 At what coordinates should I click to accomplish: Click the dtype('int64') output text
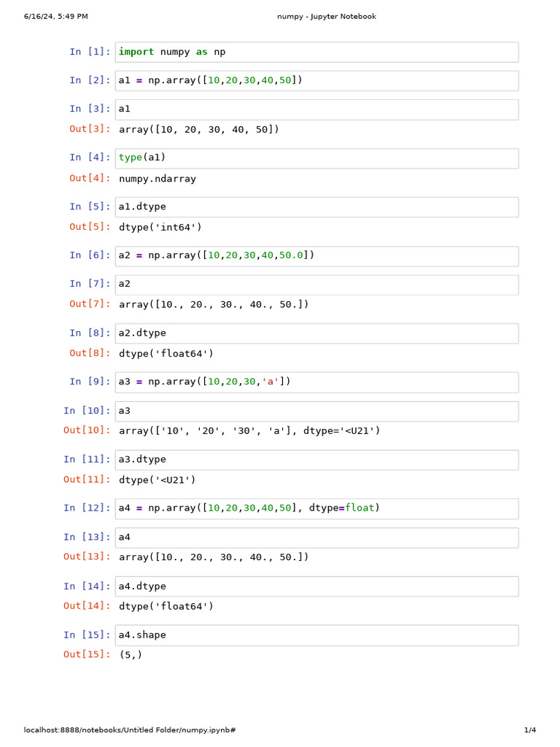pos(160,228)
